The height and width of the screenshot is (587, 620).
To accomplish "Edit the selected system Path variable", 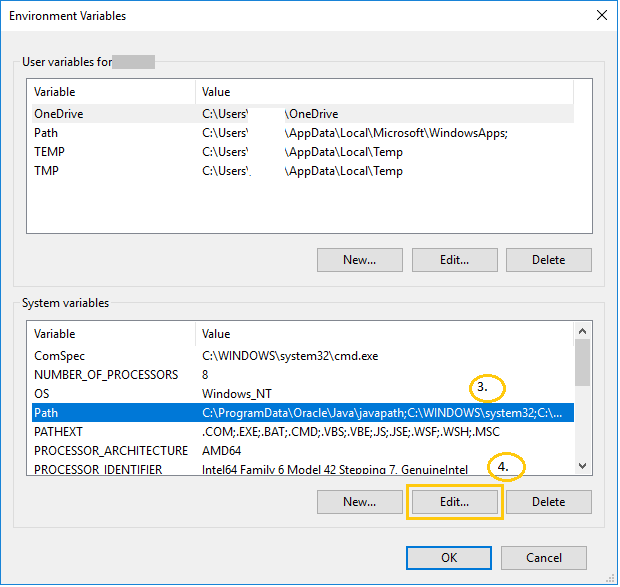I will click(454, 502).
